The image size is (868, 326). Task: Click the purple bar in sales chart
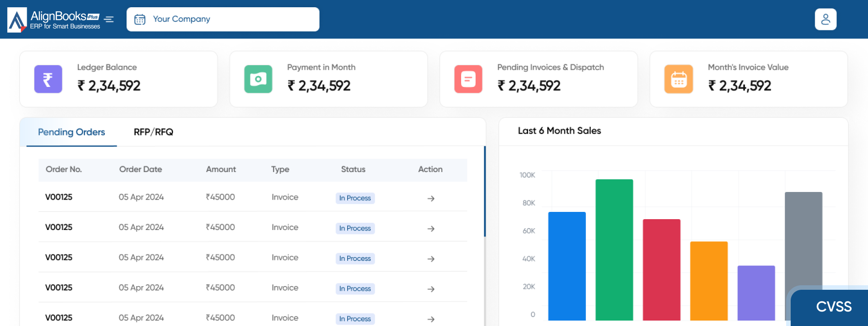[756, 293]
